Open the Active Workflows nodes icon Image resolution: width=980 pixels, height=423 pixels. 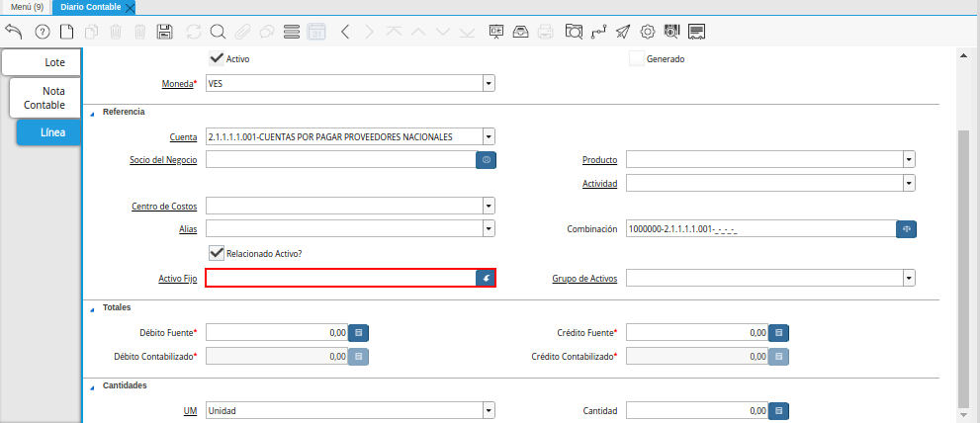pyautogui.click(x=598, y=32)
